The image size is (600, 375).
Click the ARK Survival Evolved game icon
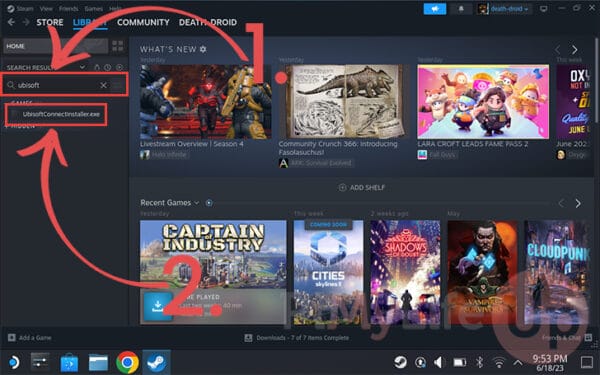[284, 163]
